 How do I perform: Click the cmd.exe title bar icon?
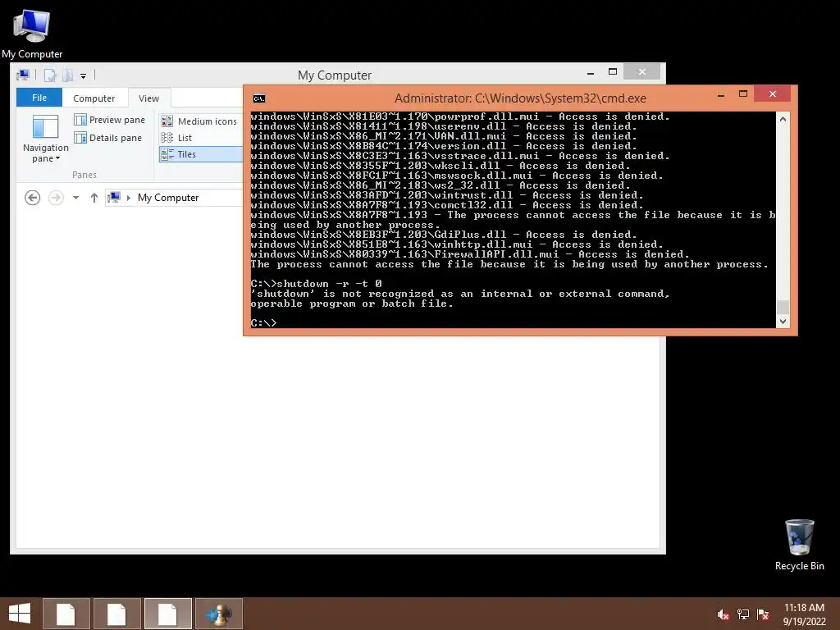coord(258,98)
